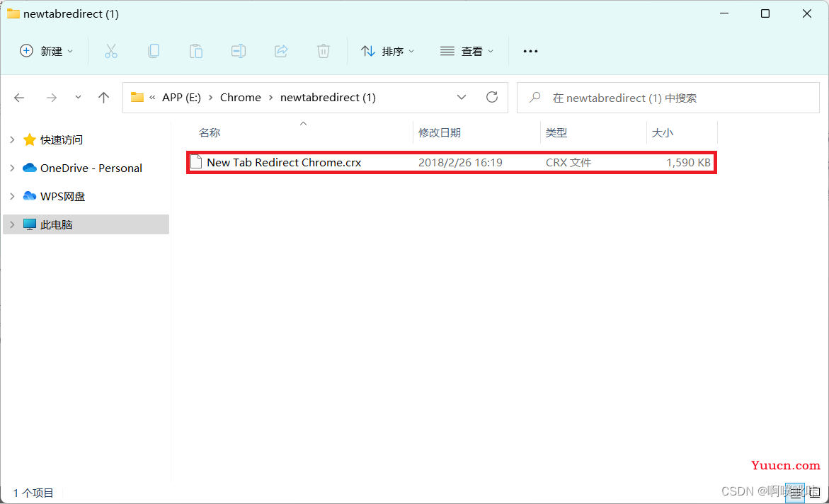The width and height of the screenshot is (829, 504).
Task: Expand chevron after Chrome breadcrumb
Action: (270, 98)
